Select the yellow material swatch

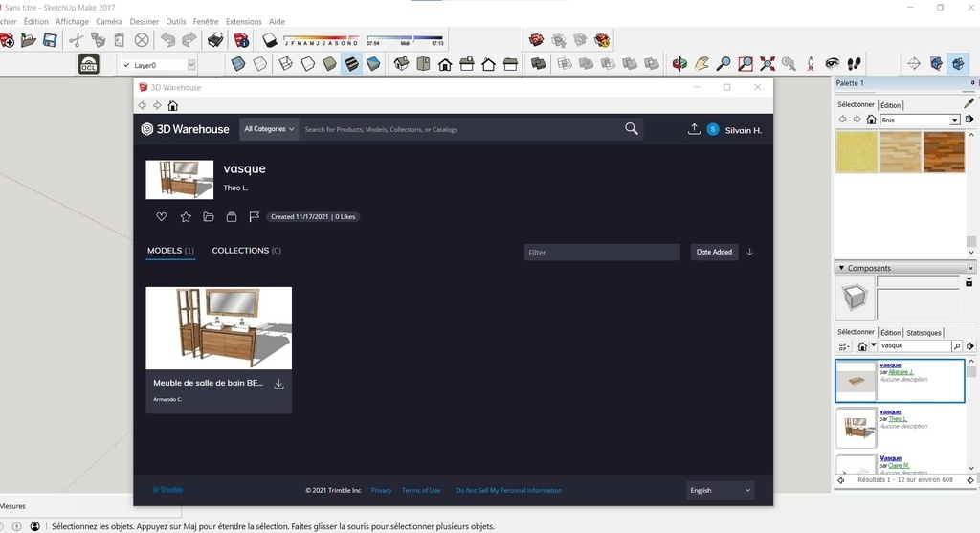coord(857,152)
